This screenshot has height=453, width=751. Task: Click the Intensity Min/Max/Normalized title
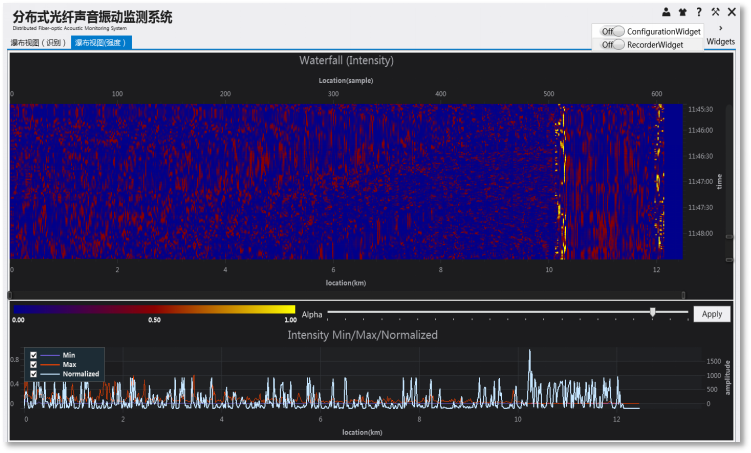pyautogui.click(x=363, y=335)
